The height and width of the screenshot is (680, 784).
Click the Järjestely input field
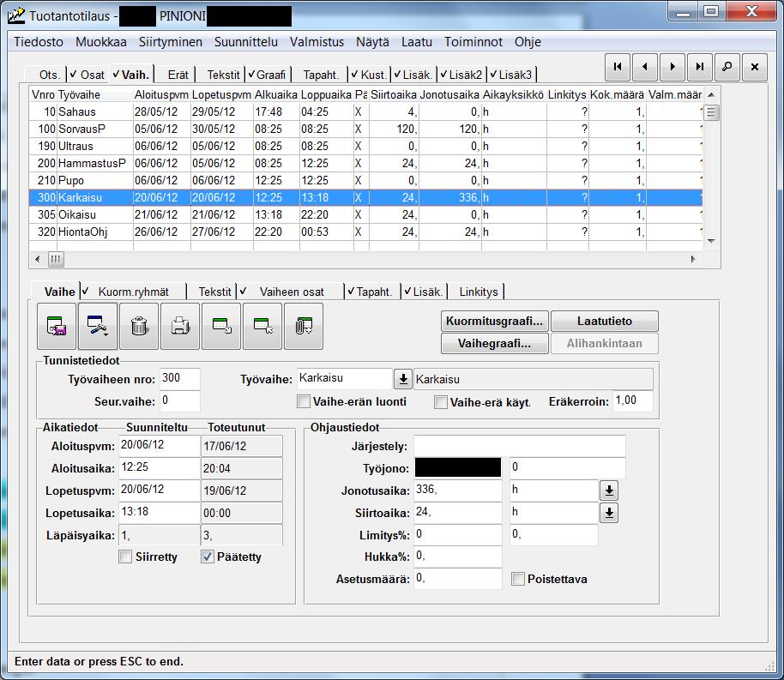520,446
